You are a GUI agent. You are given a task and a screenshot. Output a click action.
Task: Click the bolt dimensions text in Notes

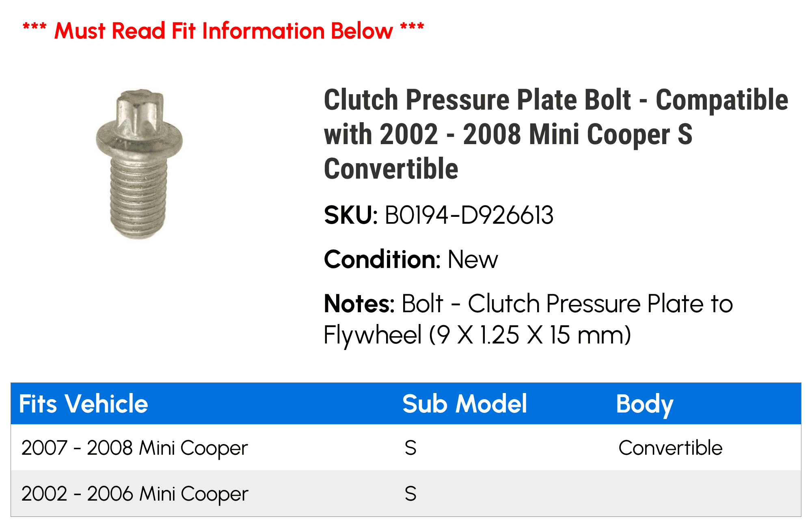(x=530, y=335)
